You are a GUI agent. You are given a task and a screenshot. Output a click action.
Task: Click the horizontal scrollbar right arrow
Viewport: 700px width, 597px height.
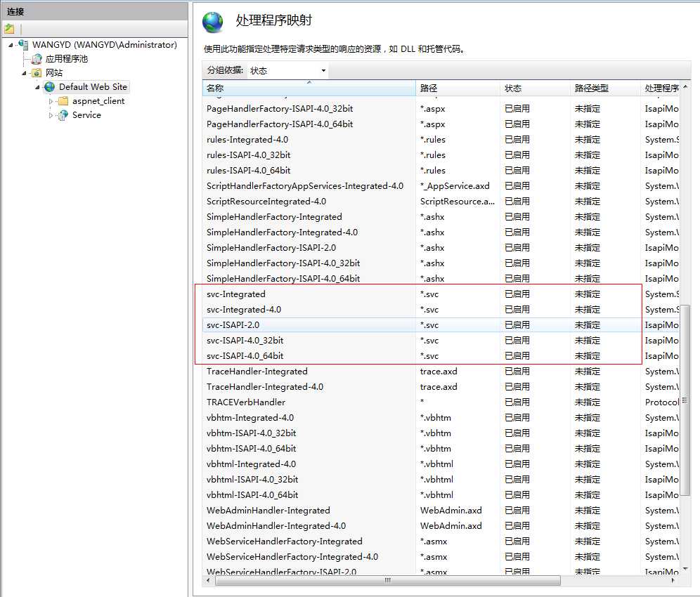pos(673,580)
